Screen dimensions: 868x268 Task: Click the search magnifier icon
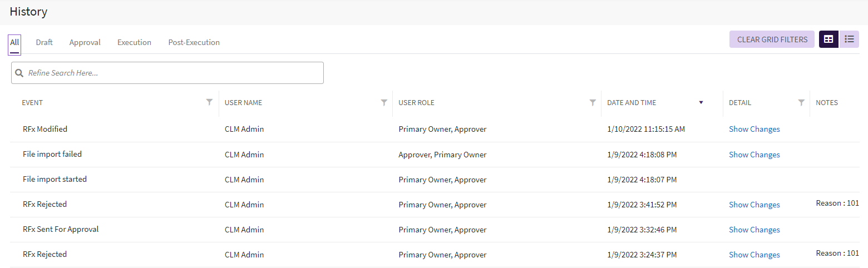(19, 73)
